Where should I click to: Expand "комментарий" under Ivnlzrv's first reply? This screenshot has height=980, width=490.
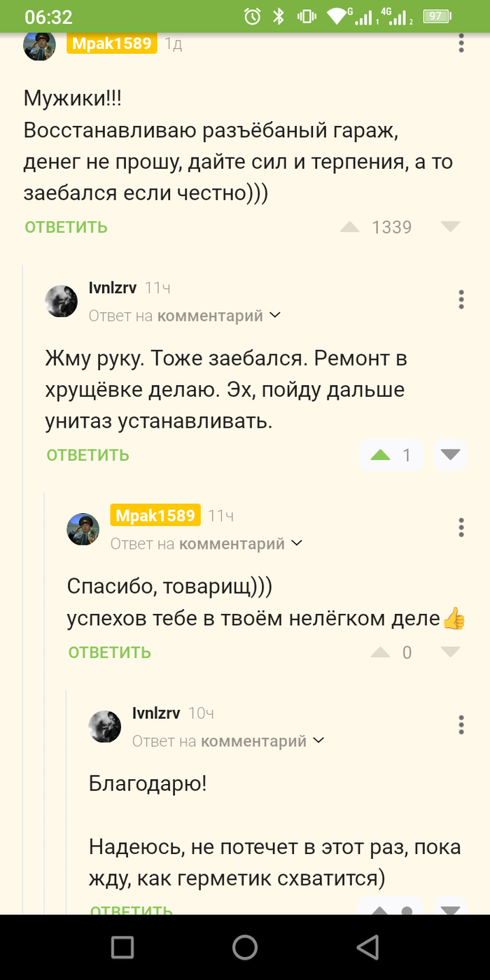pyautogui.click(x=211, y=315)
